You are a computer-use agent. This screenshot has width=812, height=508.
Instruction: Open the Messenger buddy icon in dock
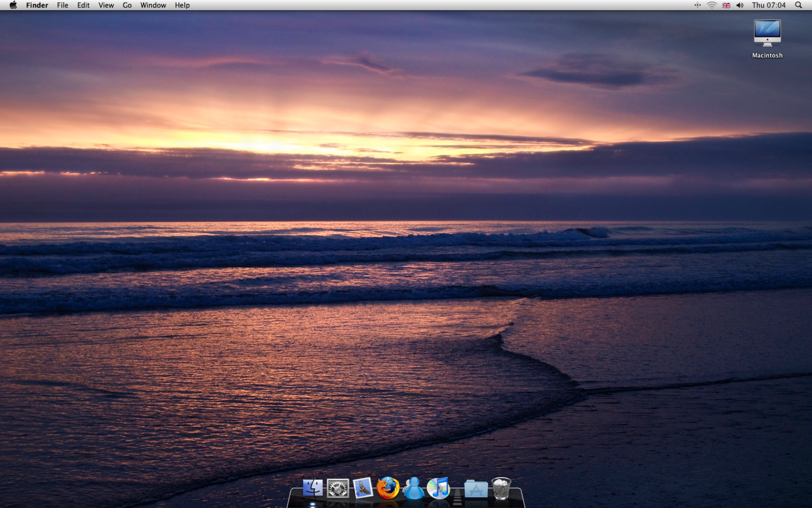[414, 488]
